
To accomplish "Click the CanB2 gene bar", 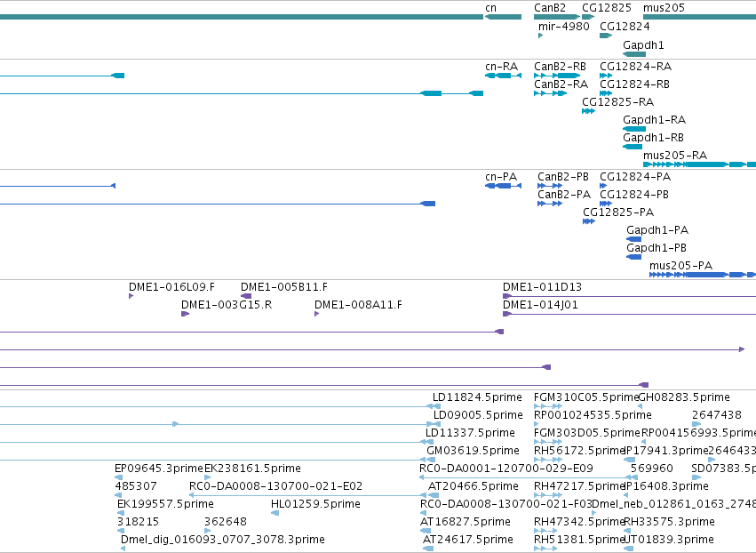I will 557,17.
